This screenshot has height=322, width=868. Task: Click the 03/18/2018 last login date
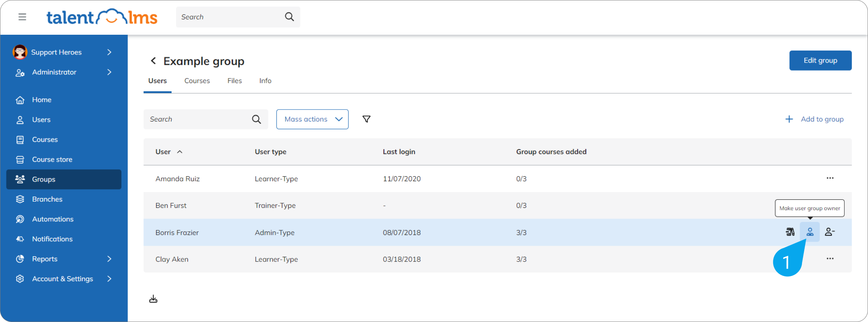402,259
